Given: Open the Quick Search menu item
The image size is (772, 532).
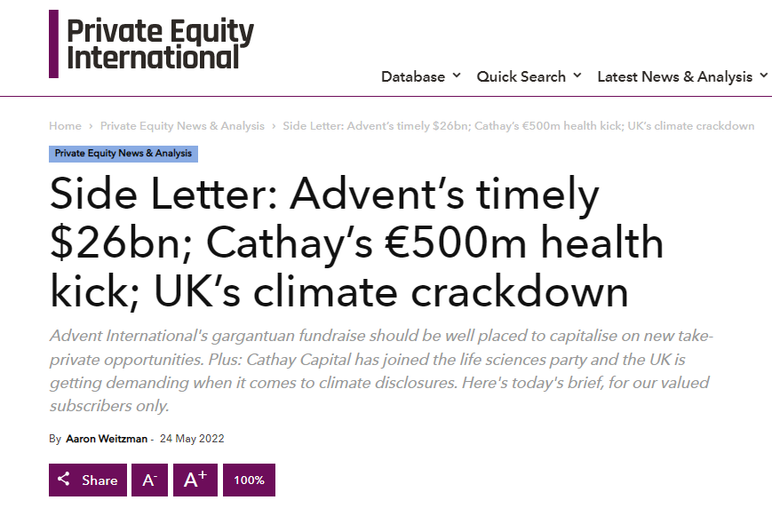Looking at the screenshot, I should [521, 76].
